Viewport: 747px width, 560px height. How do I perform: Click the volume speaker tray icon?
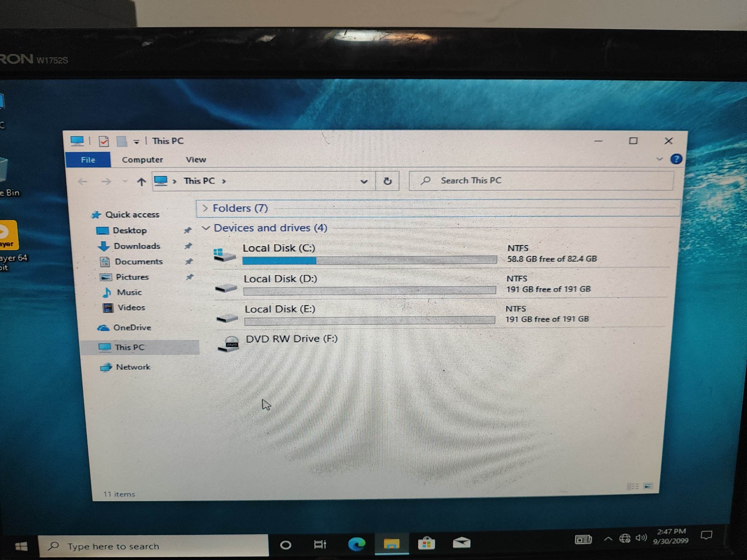tap(641, 537)
